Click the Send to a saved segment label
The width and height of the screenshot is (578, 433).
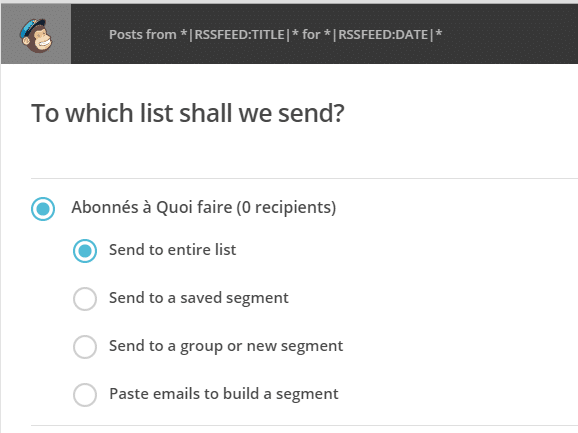coord(199,298)
